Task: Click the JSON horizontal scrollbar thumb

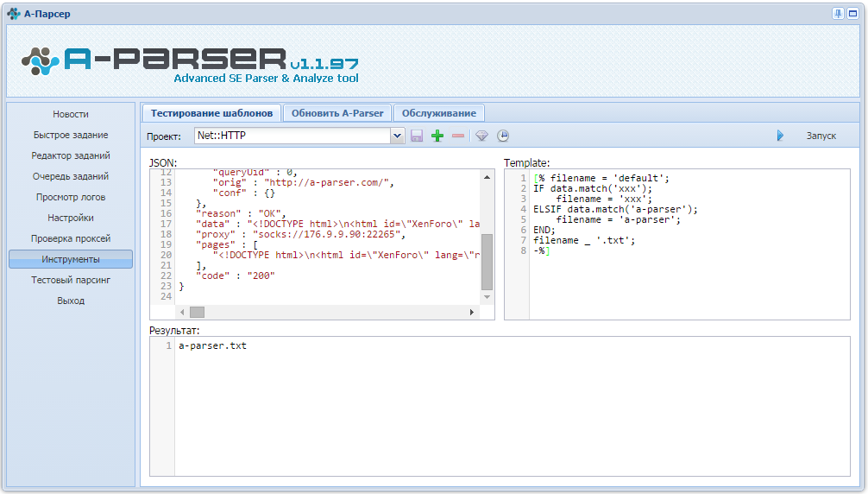Action: [197, 313]
